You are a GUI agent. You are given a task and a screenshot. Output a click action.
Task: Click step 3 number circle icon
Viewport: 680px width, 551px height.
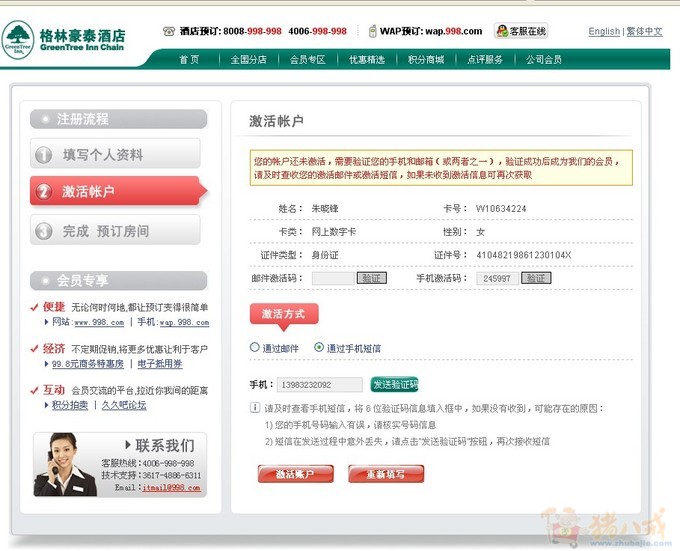click(43, 231)
